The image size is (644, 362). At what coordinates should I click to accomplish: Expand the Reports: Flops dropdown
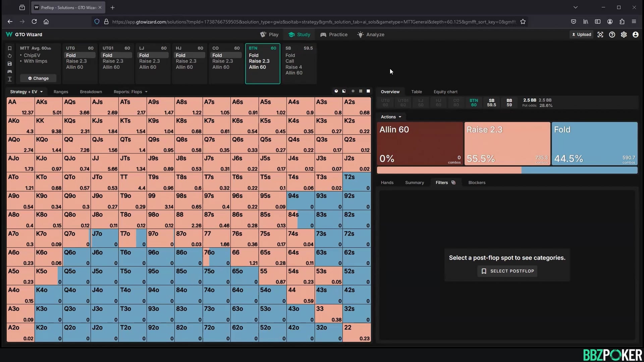[x=130, y=92]
